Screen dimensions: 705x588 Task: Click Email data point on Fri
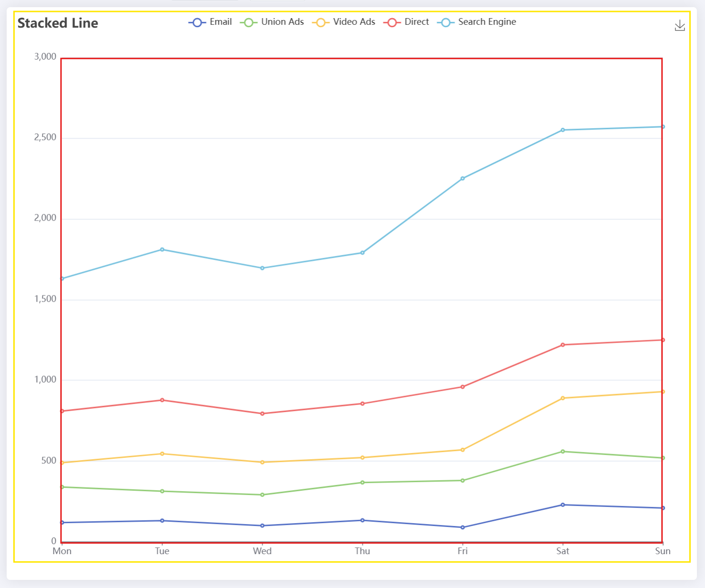462,527
